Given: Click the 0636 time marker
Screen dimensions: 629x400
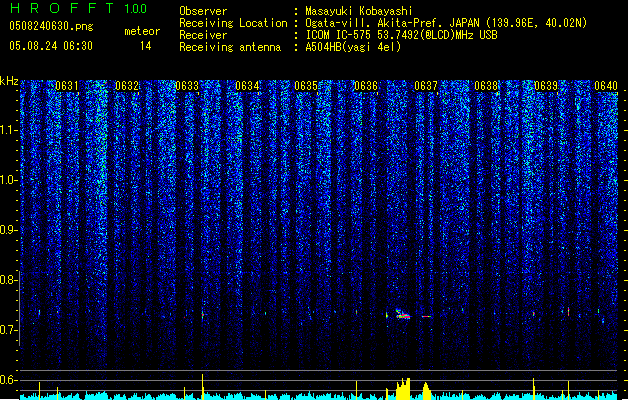Looking at the screenshot, I should (366, 86).
